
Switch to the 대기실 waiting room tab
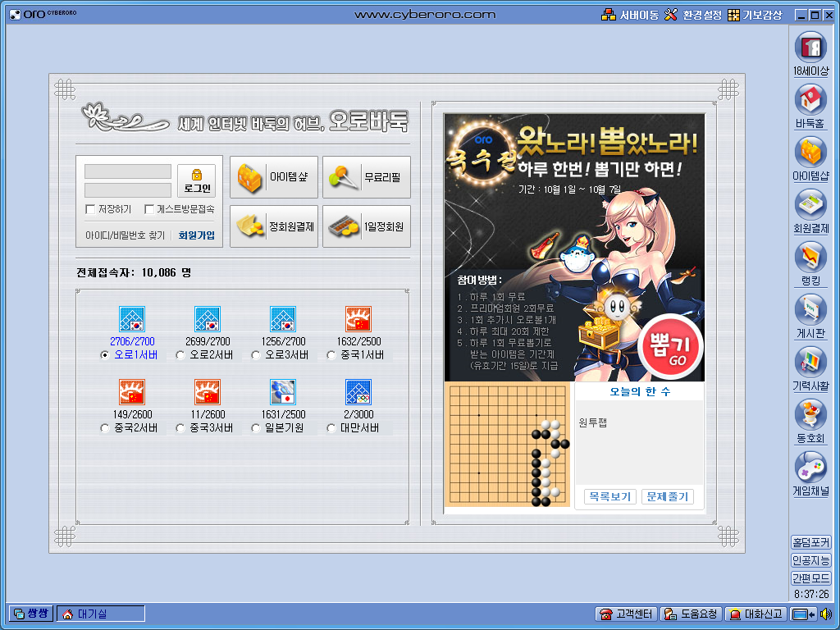(101, 614)
